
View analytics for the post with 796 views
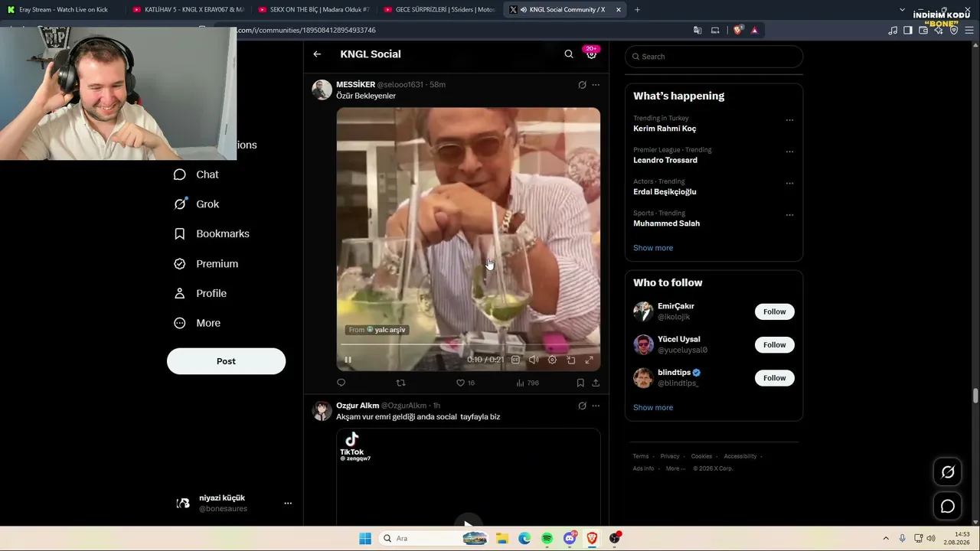click(528, 383)
